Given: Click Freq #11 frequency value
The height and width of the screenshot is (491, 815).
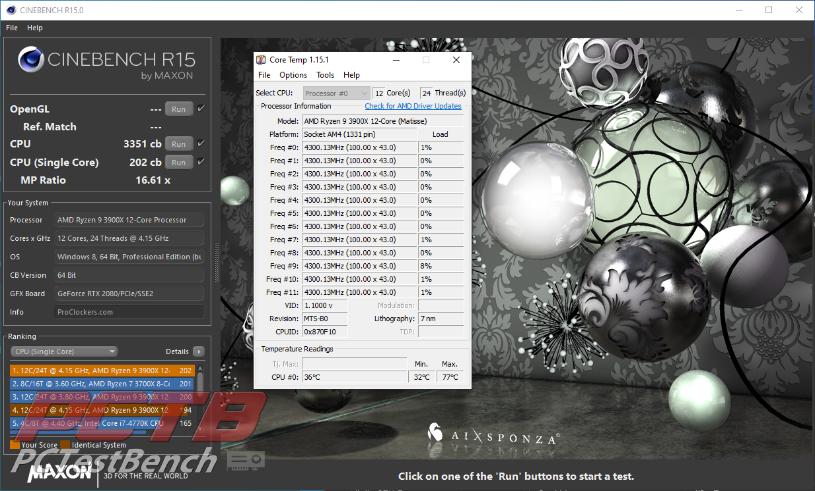Looking at the screenshot, I should 360,293.
